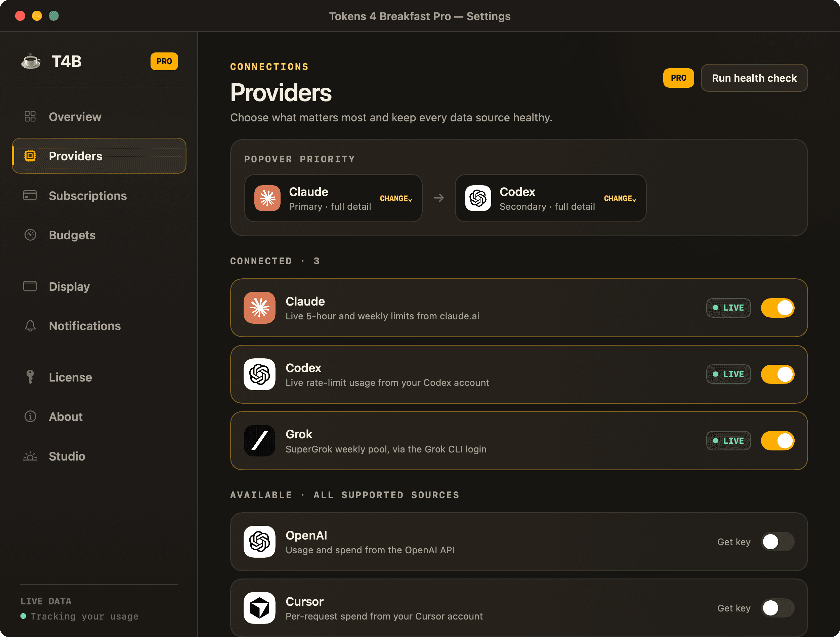Click 'Live rate-limit usage from your Codex account'
Viewport: 840px width, 637px height.
(x=387, y=383)
